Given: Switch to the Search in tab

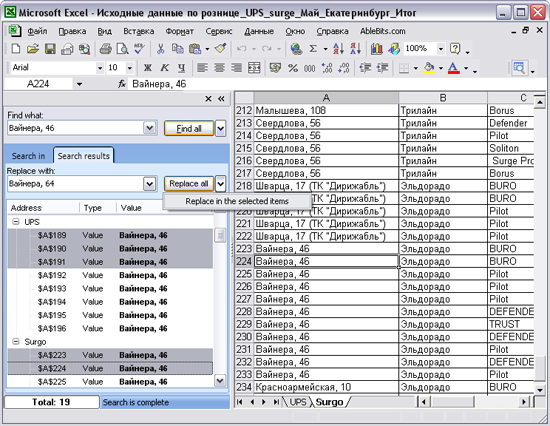Looking at the screenshot, I should tap(28, 156).
